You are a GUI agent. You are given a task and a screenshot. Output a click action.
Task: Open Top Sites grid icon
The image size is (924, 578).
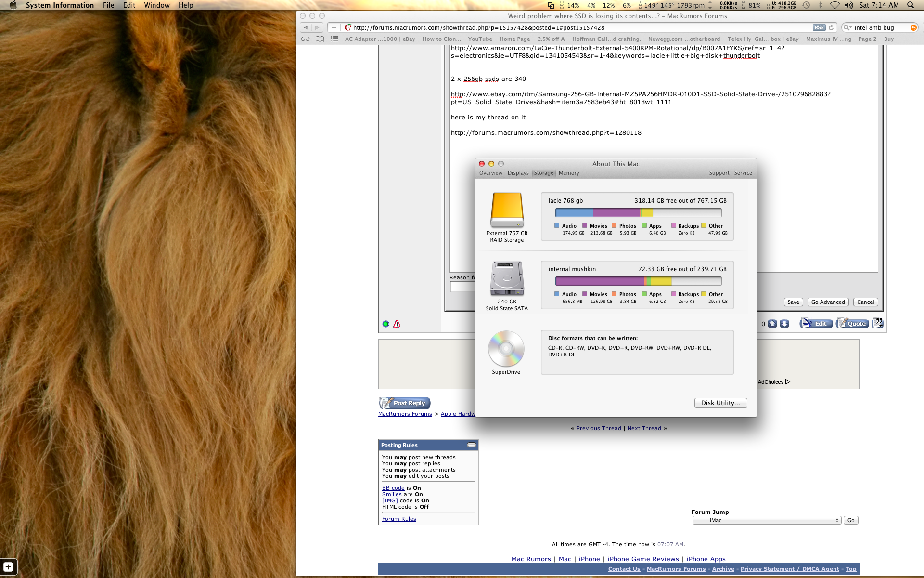(x=334, y=39)
